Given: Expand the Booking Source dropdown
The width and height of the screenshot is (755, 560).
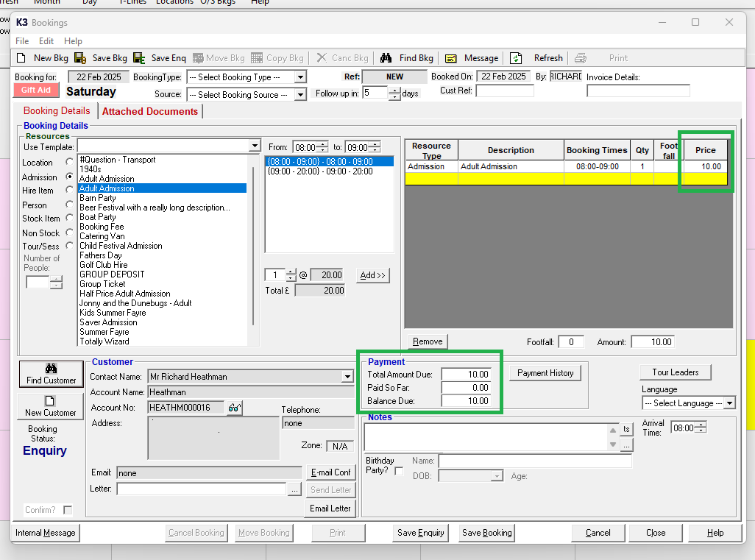Looking at the screenshot, I should (x=300, y=95).
